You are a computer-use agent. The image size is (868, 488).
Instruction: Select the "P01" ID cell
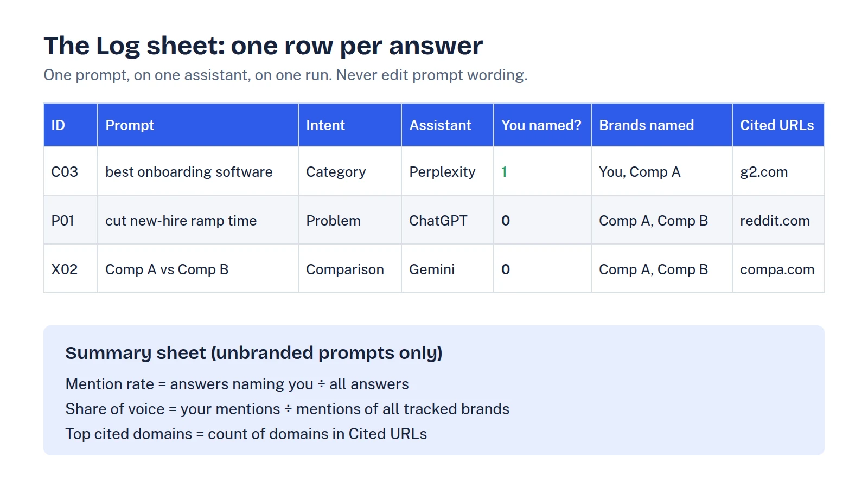click(71, 220)
